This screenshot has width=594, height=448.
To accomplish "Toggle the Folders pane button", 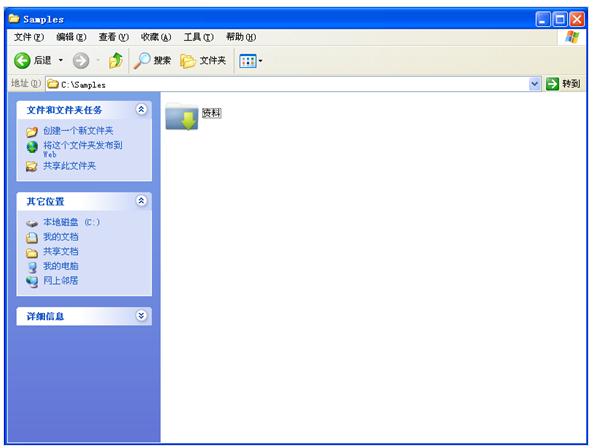I will pos(203,60).
